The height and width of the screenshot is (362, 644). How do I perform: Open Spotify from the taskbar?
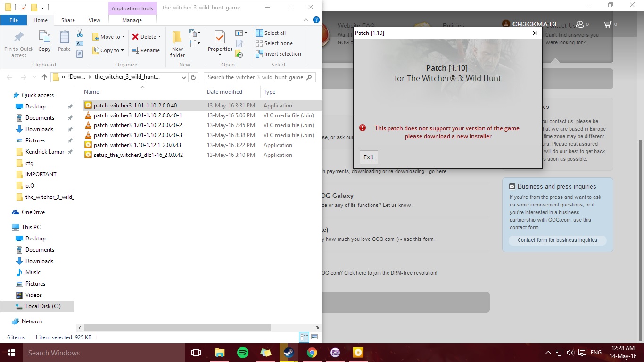[x=243, y=353]
